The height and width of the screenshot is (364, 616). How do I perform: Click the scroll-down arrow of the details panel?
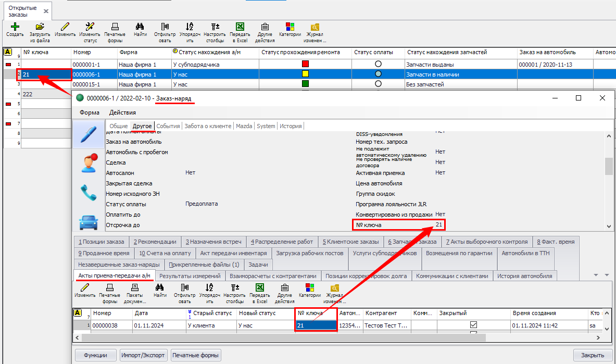(x=608, y=227)
